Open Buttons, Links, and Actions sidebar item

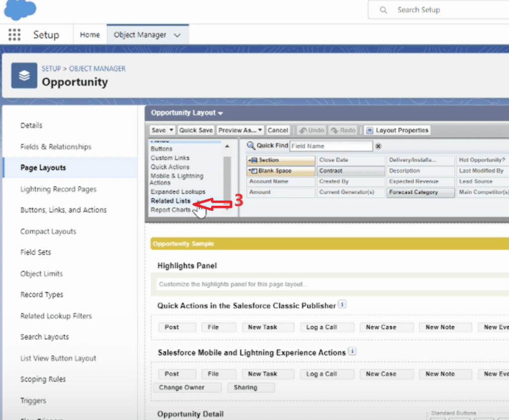[64, 210]
